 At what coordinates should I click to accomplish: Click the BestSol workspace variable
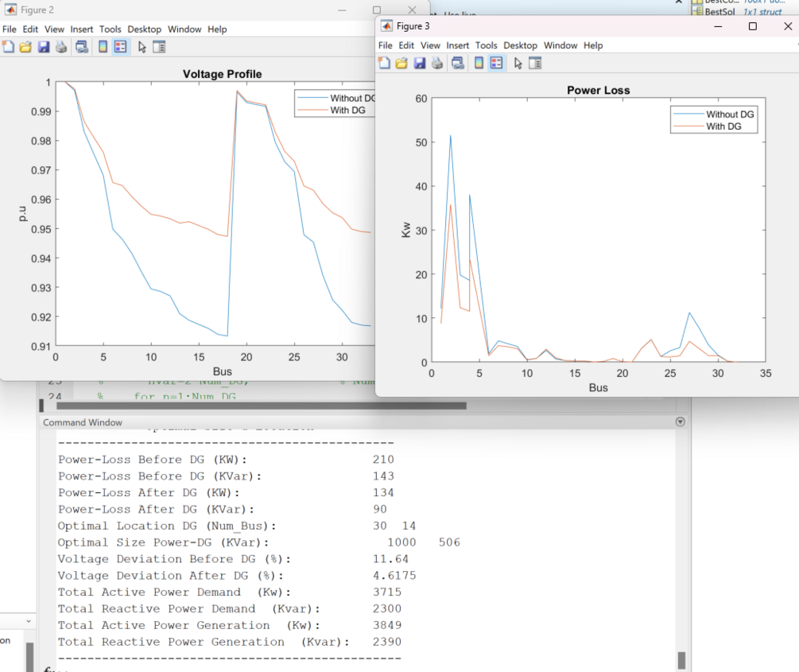tap(719, 12)
